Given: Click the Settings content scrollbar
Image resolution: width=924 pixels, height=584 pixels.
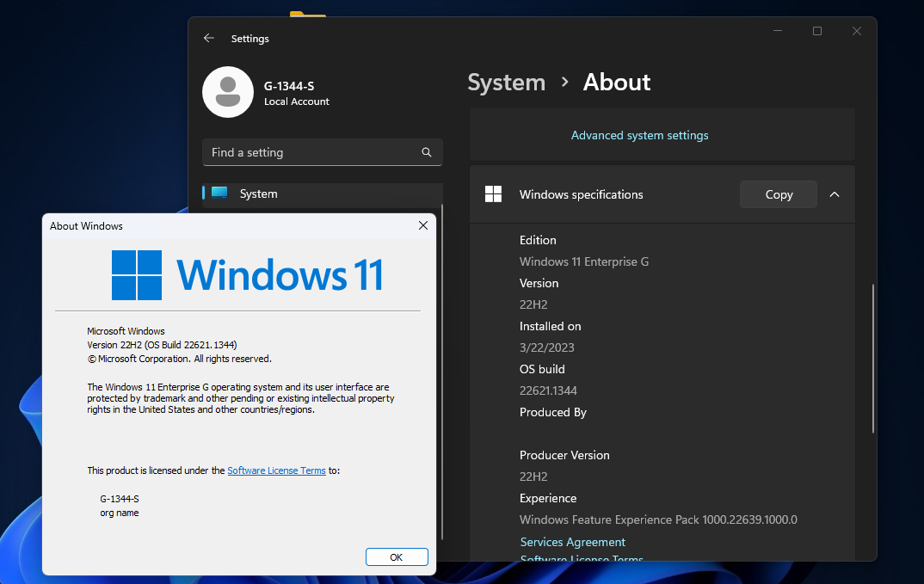Looking at the screenshot, I should (873, 359).
